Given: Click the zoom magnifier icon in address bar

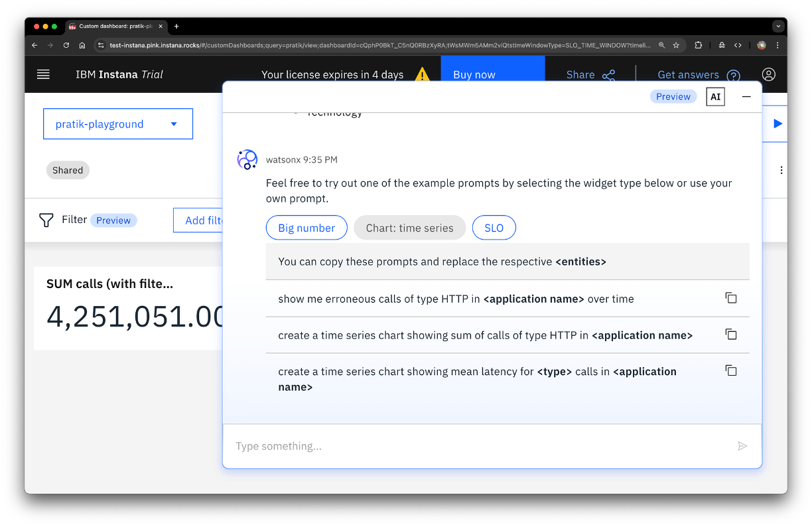Looking at the screenshot, I should click(x=661, y=45).
